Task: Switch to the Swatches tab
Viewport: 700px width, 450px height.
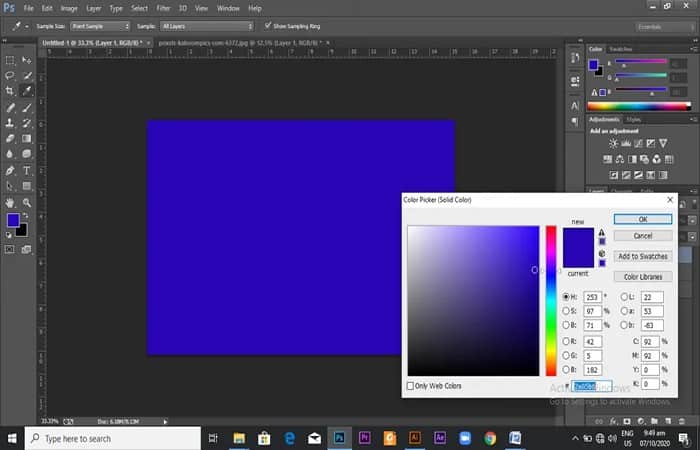Action: click(621, 49)
